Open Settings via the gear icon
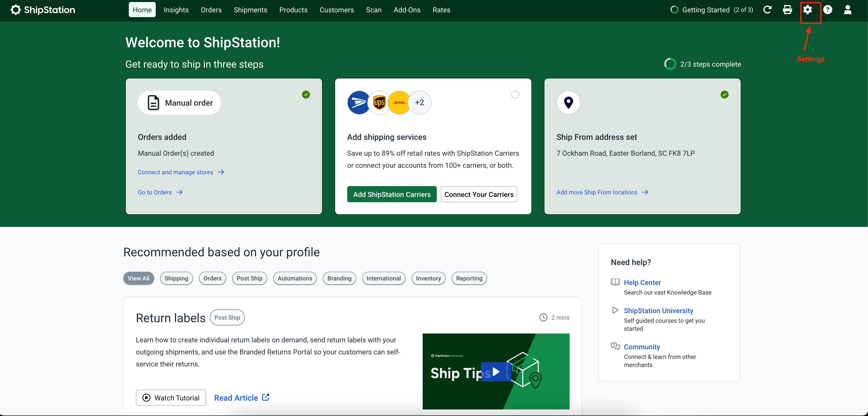The height and width of the screenshot is (416, 868). [x=807, y=10]
